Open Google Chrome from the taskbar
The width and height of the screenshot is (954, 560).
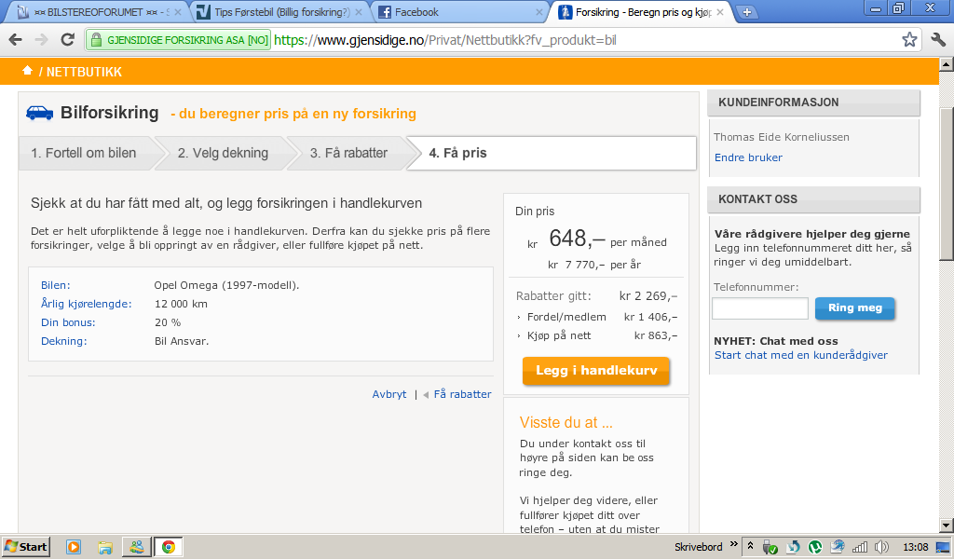[x=168, y=547]
